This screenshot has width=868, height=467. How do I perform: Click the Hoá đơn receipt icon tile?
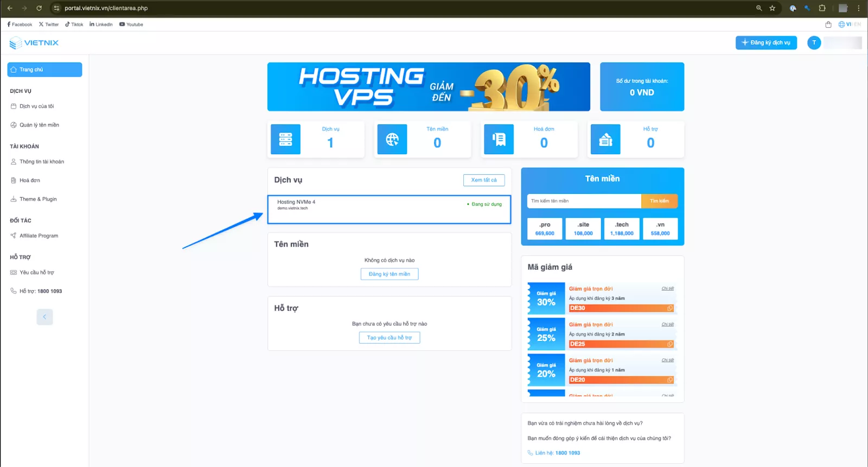tap(499, 140)
